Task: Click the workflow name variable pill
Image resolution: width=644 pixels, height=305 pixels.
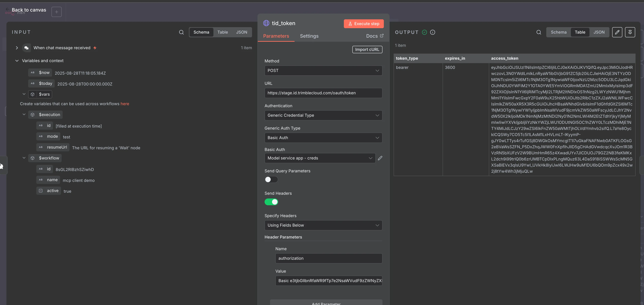Action: 48,180
